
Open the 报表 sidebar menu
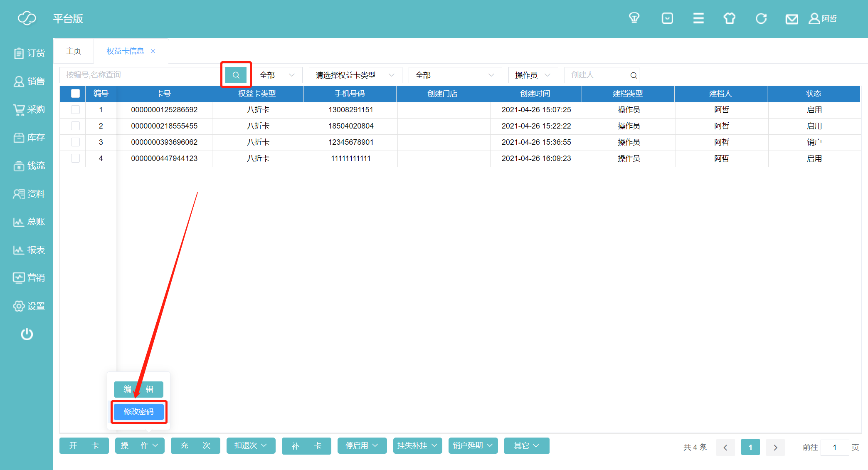pos(29,250)
